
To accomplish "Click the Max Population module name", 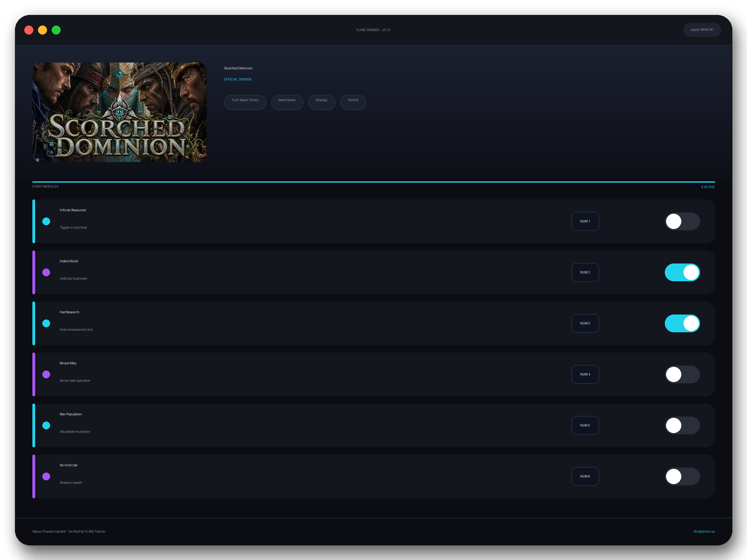I will click(x=71, y=414).
